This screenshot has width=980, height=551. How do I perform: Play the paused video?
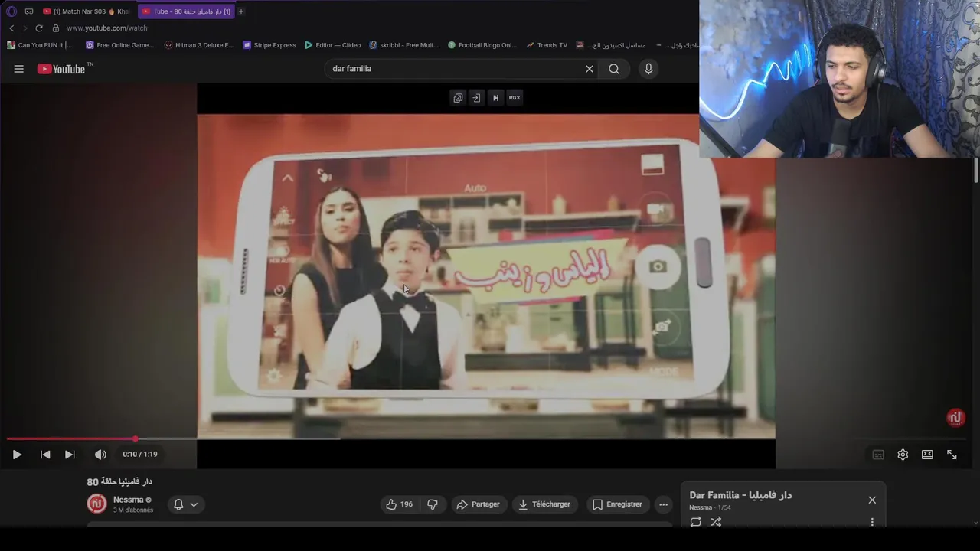click(17, 455)
